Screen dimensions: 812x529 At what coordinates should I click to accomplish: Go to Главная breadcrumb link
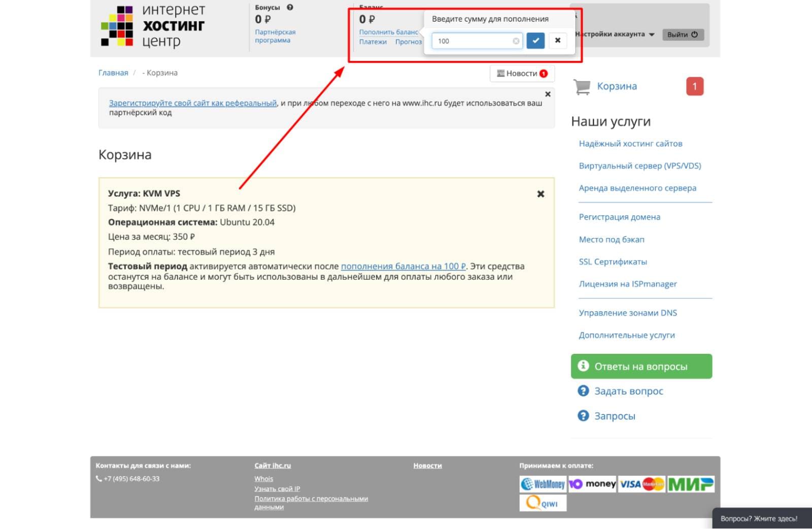(113, 73)
